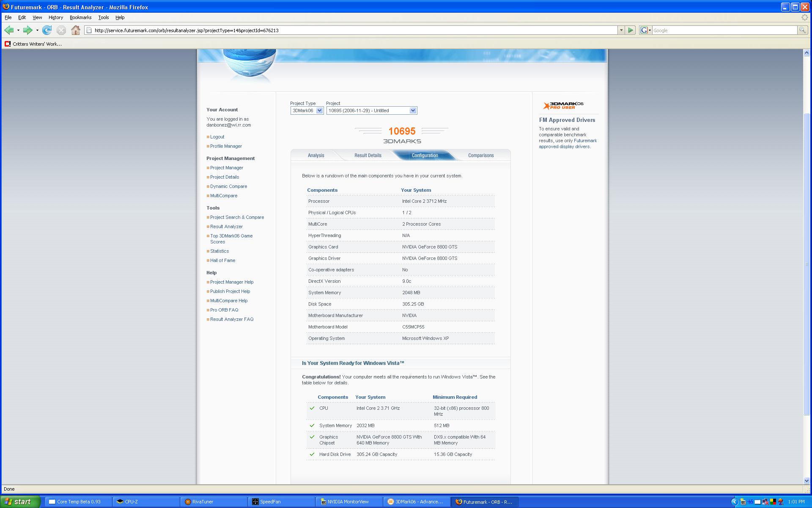The image size is (812, 508).
Task: Open the Bookmarks menu
Action: click(x=80, y=17)
